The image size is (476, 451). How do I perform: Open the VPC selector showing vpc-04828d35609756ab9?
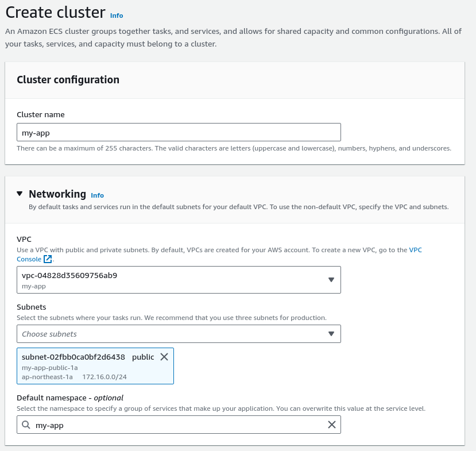[x=179, y=280]
